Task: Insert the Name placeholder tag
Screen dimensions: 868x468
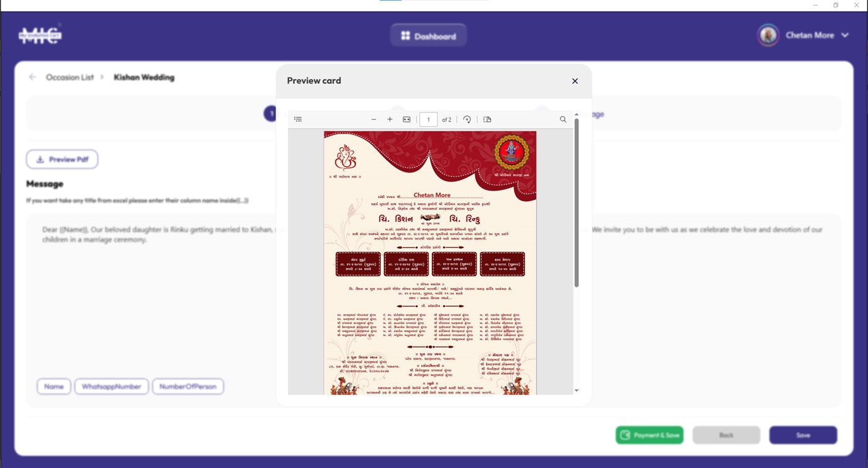Action: point(53,386)
